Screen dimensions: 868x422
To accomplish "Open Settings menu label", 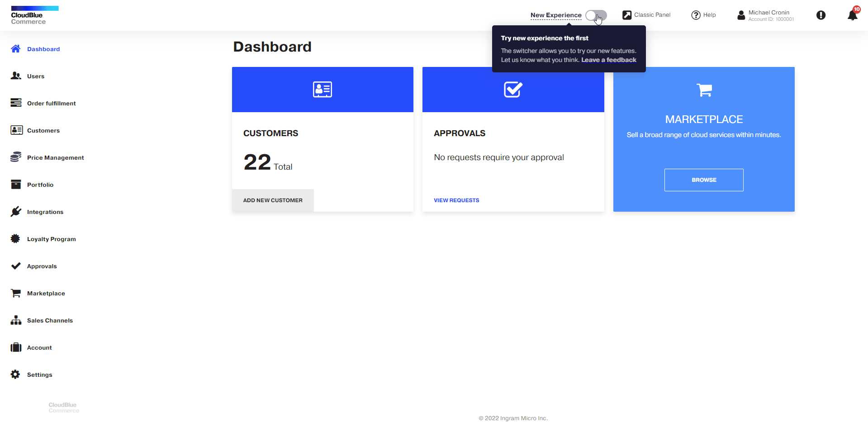I will (x=40, y=375).
